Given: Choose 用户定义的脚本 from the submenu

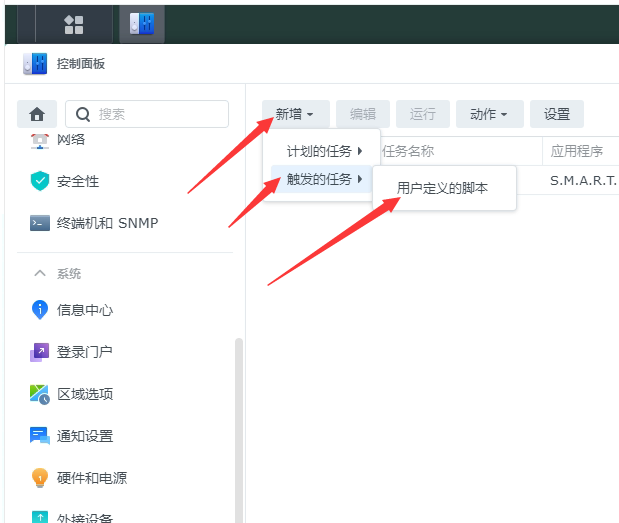Looking at the screenshot, I should [x=444, y=188].
